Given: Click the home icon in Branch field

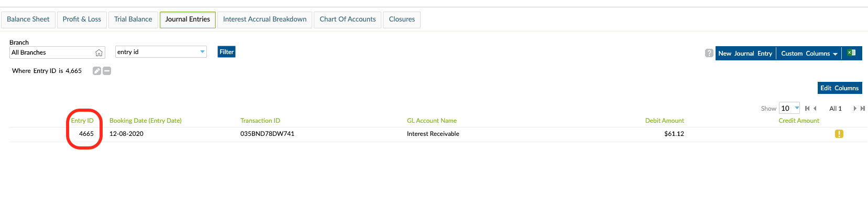Looking at the screenshot, I should tap(99, 52).
